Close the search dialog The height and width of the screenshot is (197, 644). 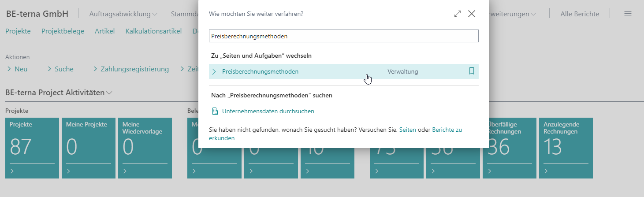[472, 14]
